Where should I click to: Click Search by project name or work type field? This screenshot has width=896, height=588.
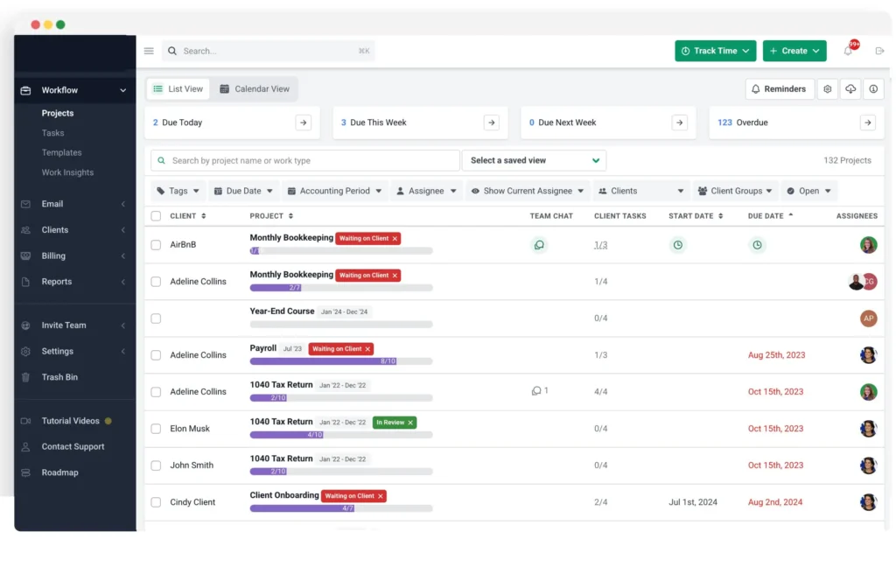coord(305,161)
